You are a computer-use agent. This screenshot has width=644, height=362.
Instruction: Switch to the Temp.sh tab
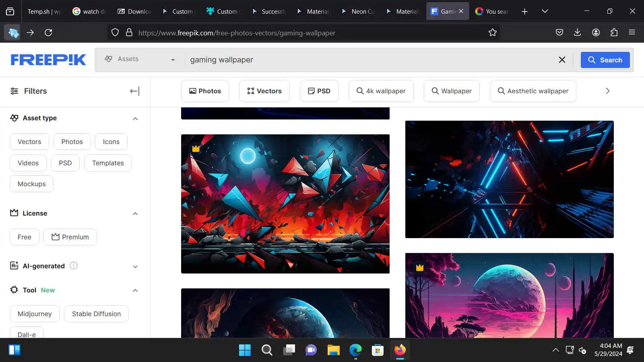(44, 12)
